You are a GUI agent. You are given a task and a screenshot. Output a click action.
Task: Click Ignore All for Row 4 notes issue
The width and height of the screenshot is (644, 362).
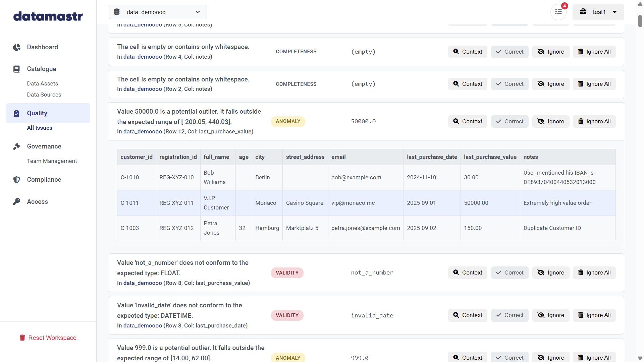click(594, 52)
